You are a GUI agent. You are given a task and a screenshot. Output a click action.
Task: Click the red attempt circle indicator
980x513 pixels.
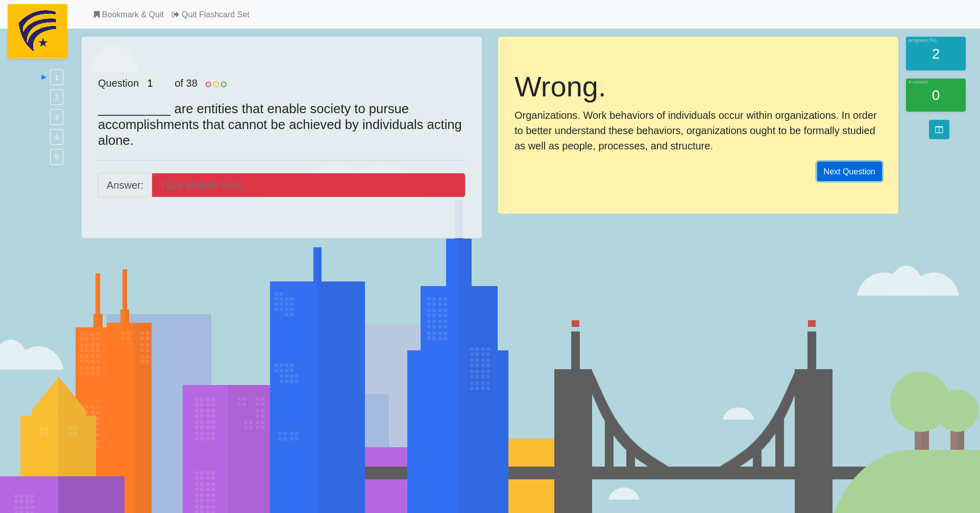coord(208,85)
